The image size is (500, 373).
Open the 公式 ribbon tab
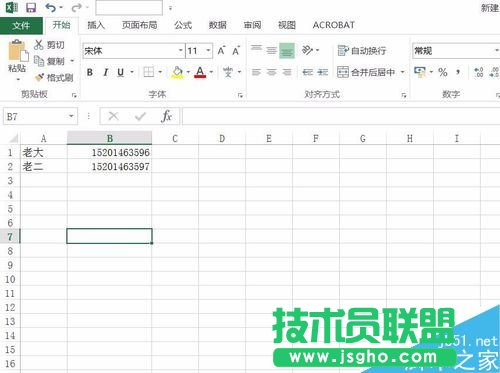point(183,25)
